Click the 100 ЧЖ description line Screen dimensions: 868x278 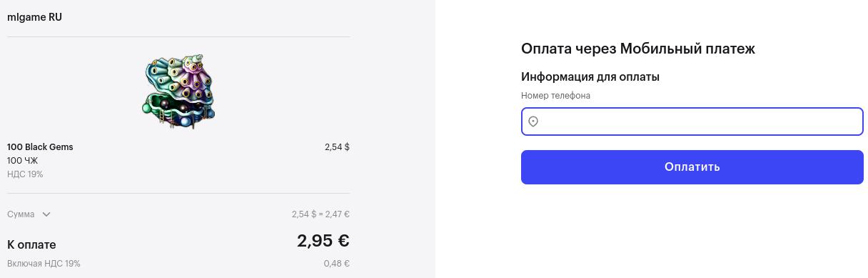(22, 161)
